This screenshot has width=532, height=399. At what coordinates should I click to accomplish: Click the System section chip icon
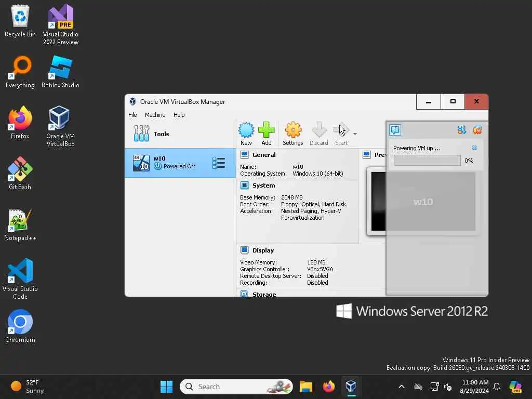click(x=244, y=185)
